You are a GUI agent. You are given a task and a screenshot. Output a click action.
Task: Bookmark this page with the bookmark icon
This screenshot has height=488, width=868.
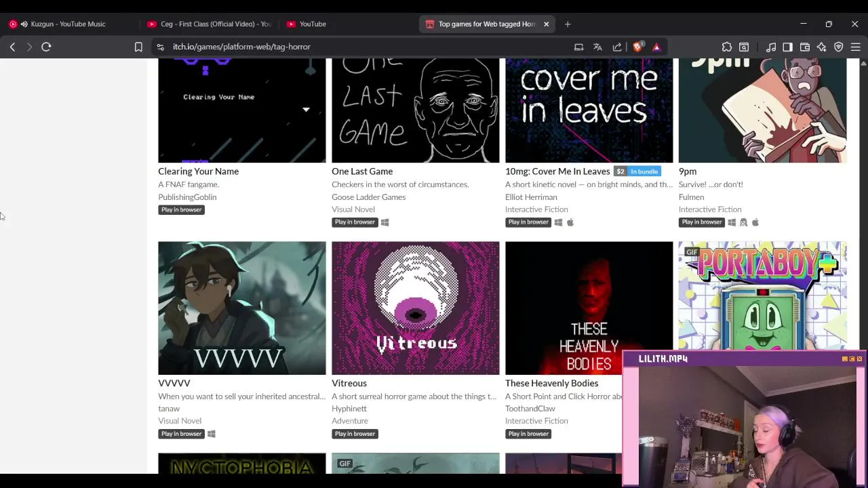138,47
